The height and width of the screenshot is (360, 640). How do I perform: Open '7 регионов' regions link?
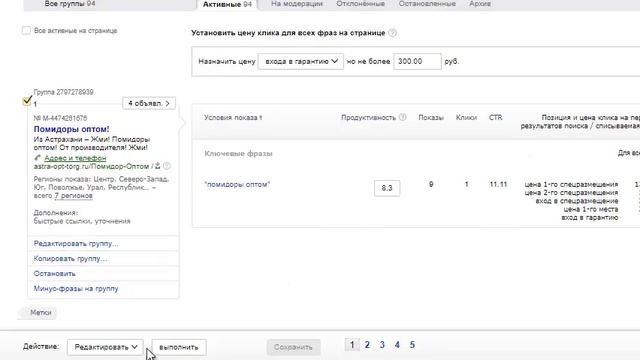pos(73,196)
